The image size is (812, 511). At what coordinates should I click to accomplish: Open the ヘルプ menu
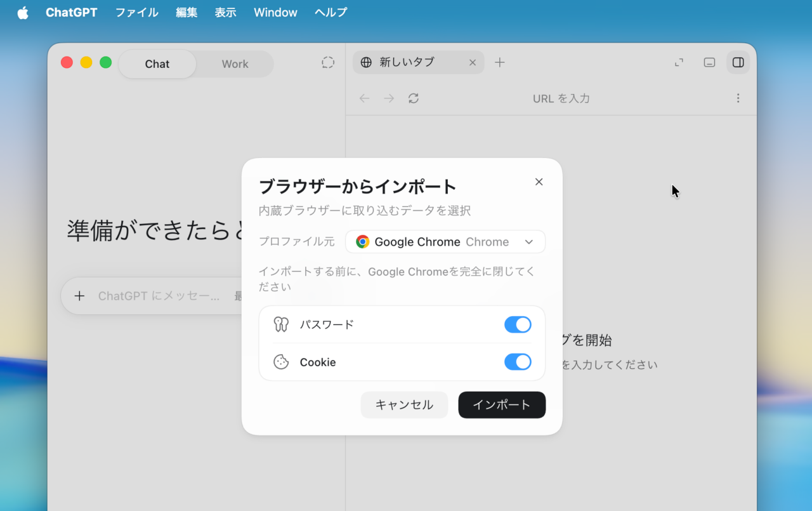[x=331, y=13]
